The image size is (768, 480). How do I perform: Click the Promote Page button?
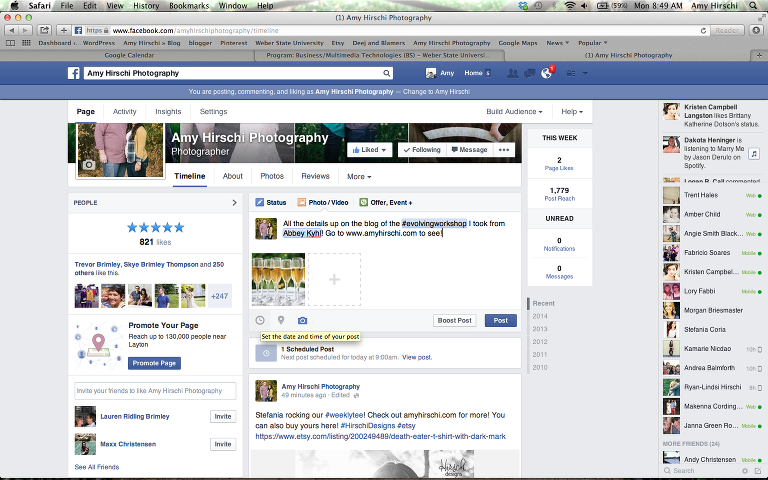click(154, 363)
